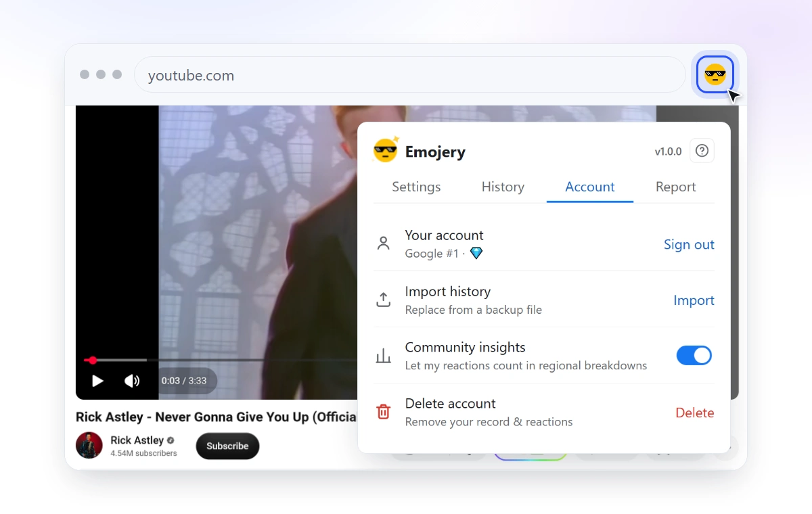Click the 'Community insights' heading
Viewport: 812px width, 514px height.
point(465,347)
